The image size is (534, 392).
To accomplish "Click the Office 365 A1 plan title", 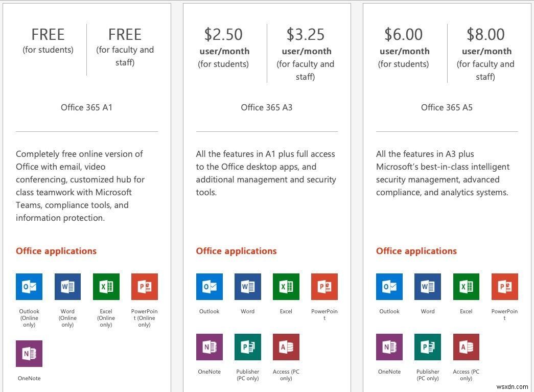I will click(87, 107).
